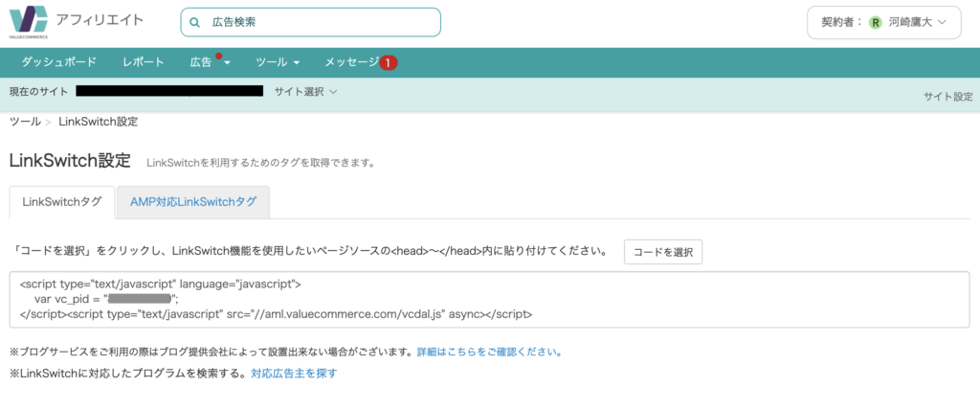Click the magnifier icon in search box
This screenshot has height=410, width=980.
194,23
